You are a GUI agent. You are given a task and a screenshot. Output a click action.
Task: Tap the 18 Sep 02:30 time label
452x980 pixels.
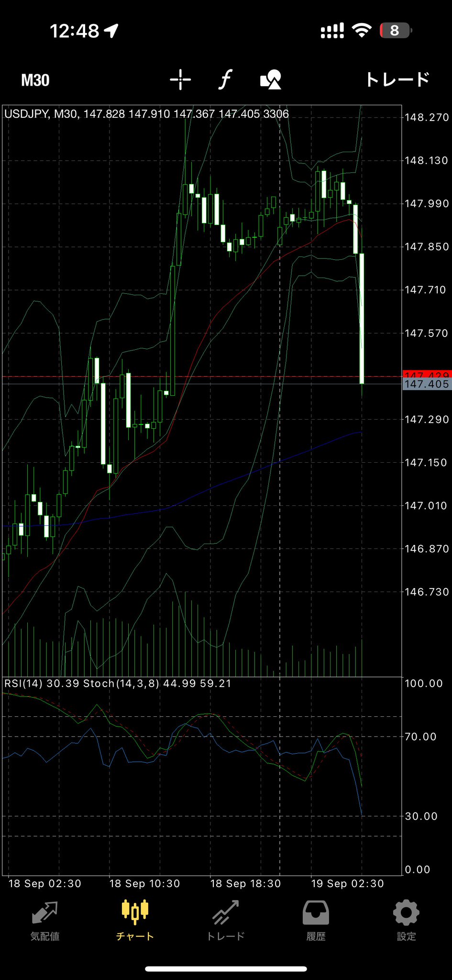point(45,883)
